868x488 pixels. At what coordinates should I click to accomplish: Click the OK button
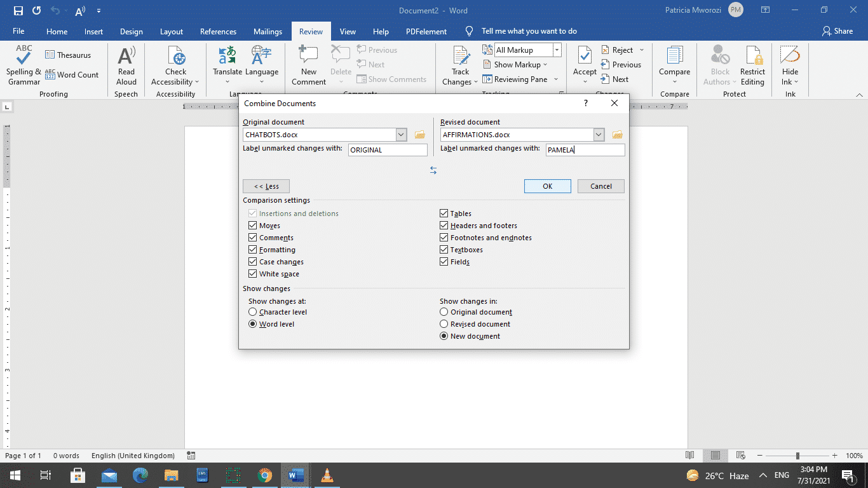click(x=547, y=186)
